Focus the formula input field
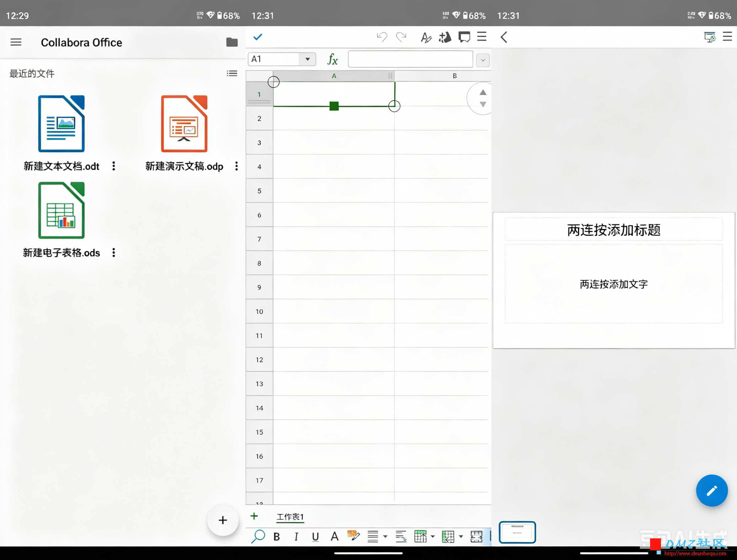 (410, 59)
